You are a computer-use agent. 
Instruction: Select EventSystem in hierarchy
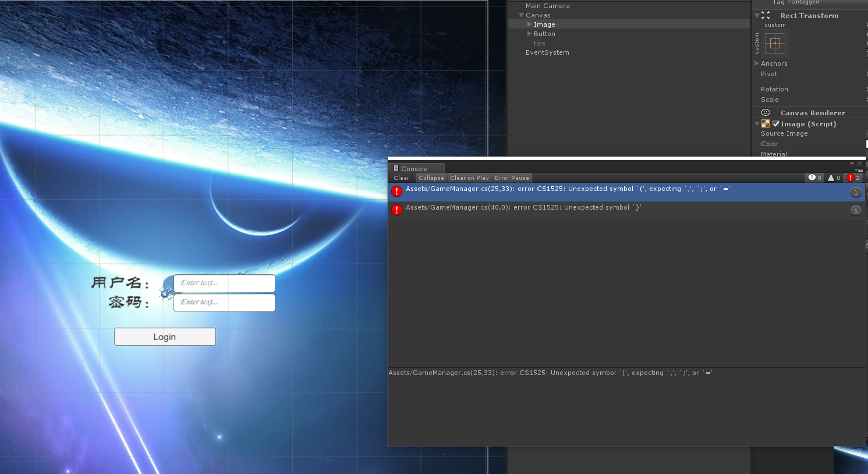[547, 52]
